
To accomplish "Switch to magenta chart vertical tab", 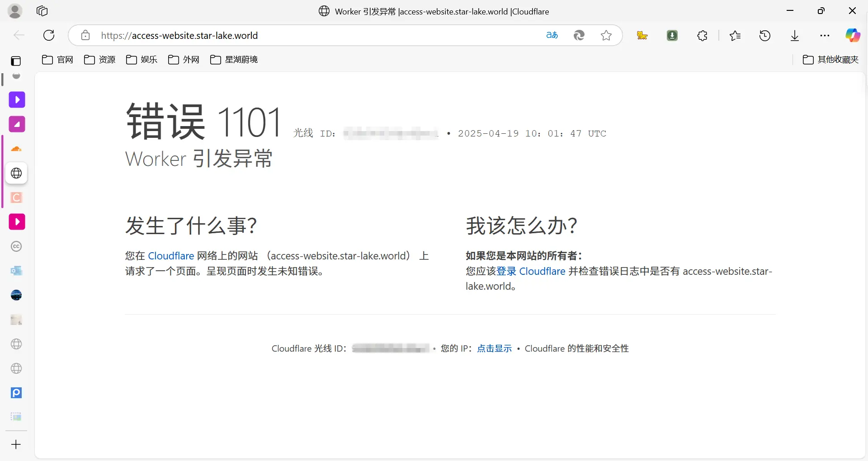I will pyautogui.click(x=17, y=124).
